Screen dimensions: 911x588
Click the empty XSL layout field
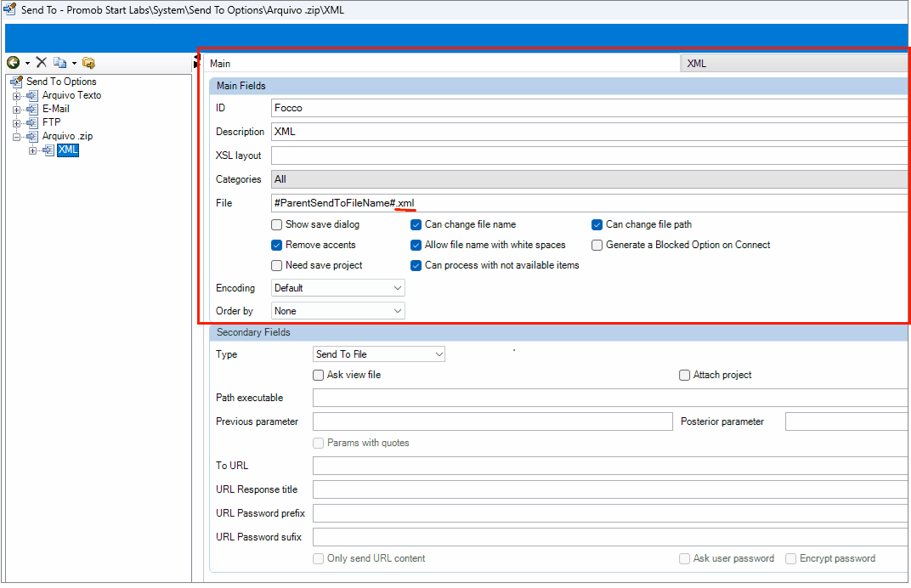coord(589,155)
